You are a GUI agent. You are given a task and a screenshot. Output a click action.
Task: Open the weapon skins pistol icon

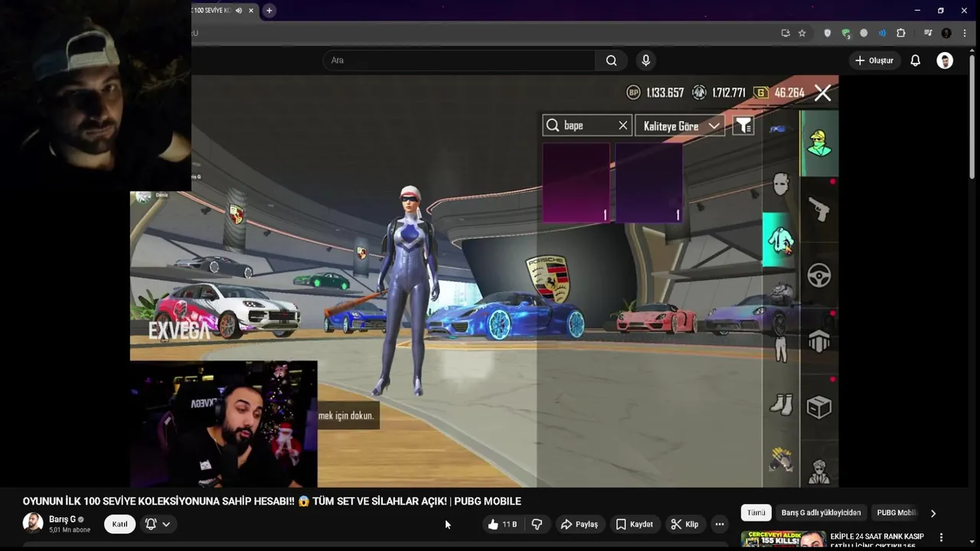pos(819,209)
